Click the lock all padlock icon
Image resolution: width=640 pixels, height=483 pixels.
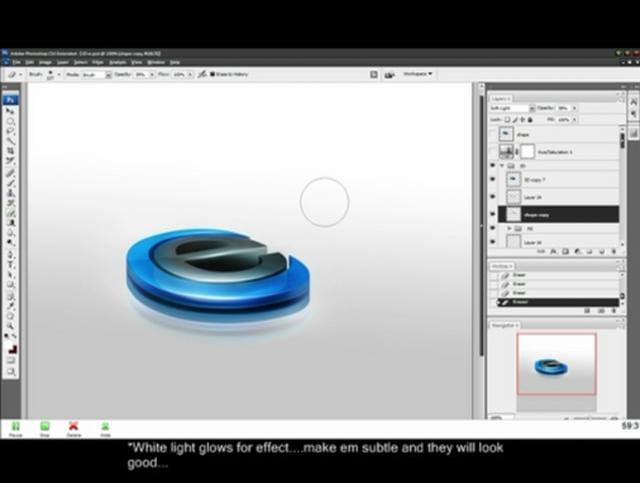coord(530,120)
